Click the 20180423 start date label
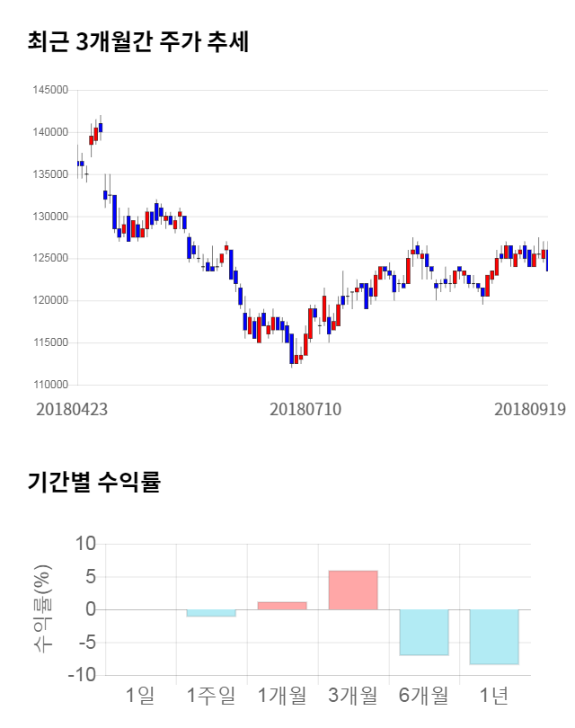 [x=72, y=409]
